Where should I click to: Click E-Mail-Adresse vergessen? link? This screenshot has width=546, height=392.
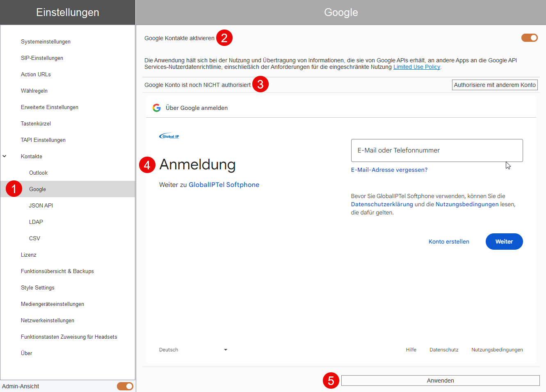coord(389,170)
